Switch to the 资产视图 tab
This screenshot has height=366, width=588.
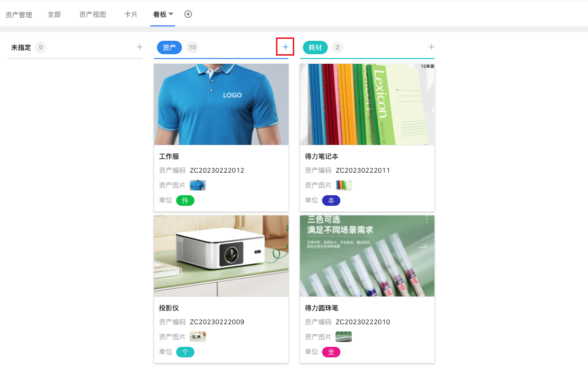(93, 15)
